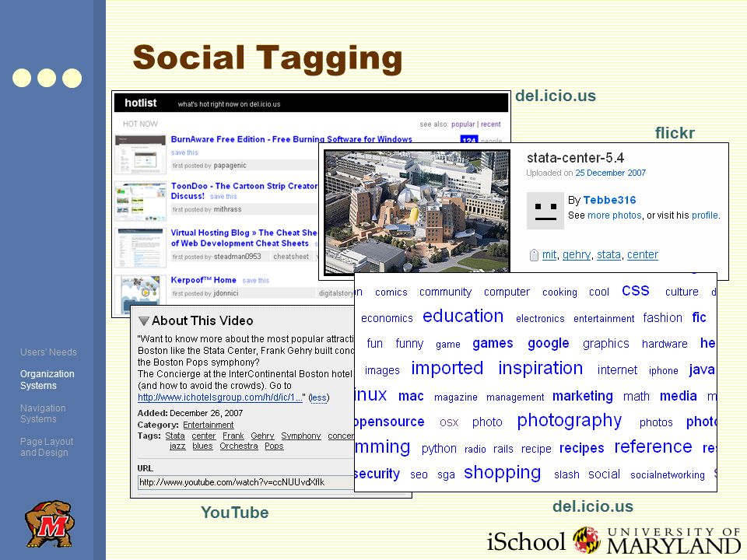Click poster name 'jdonnici'
Image resolution: width=747 pixels, height=560 pixels.
click(x=226, y=293)
